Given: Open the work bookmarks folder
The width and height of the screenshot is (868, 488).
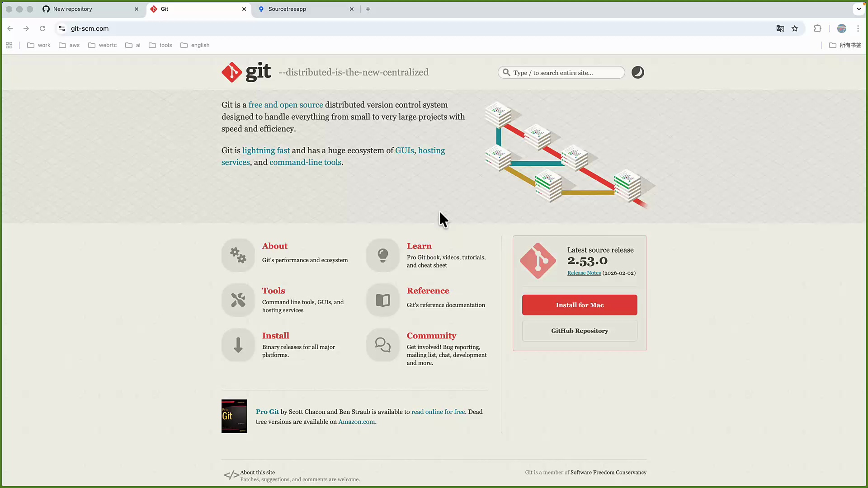Looking at the screenshot, I should click(39, 45).
